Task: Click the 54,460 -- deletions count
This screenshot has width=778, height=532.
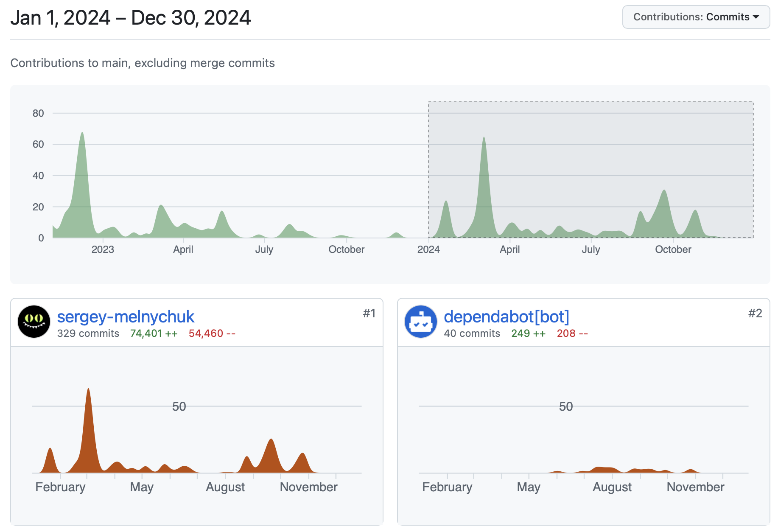Action: point(212,333)
